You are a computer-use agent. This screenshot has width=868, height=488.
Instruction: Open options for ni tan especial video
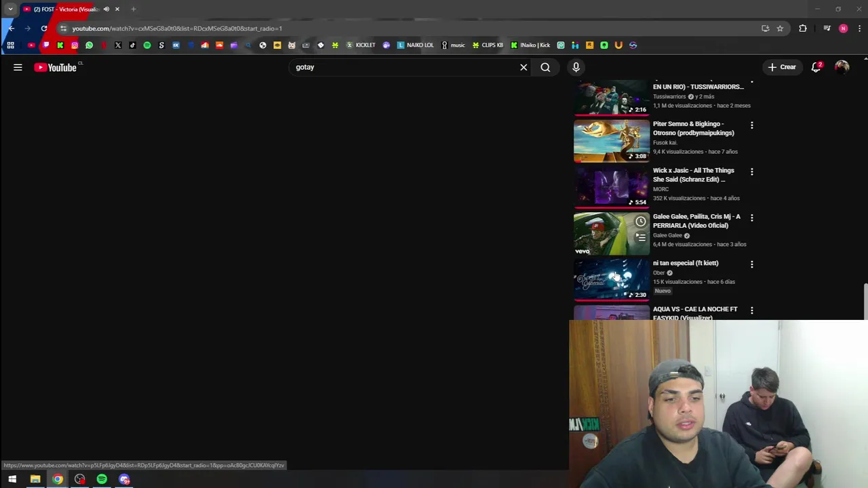tap(751, 264)
